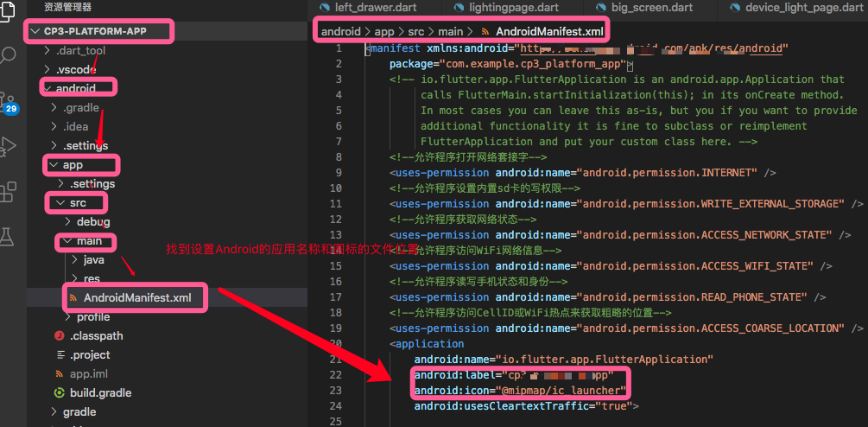The width and height of the screenshot is (868, 427).
Task: Click src in the breadcrumb path
Action: (415, 32)
